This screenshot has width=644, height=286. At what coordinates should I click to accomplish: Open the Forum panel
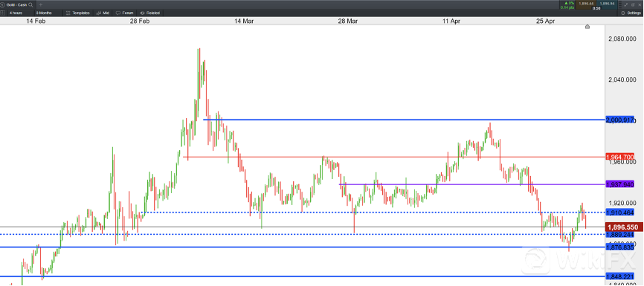click(x=125, y=13)
